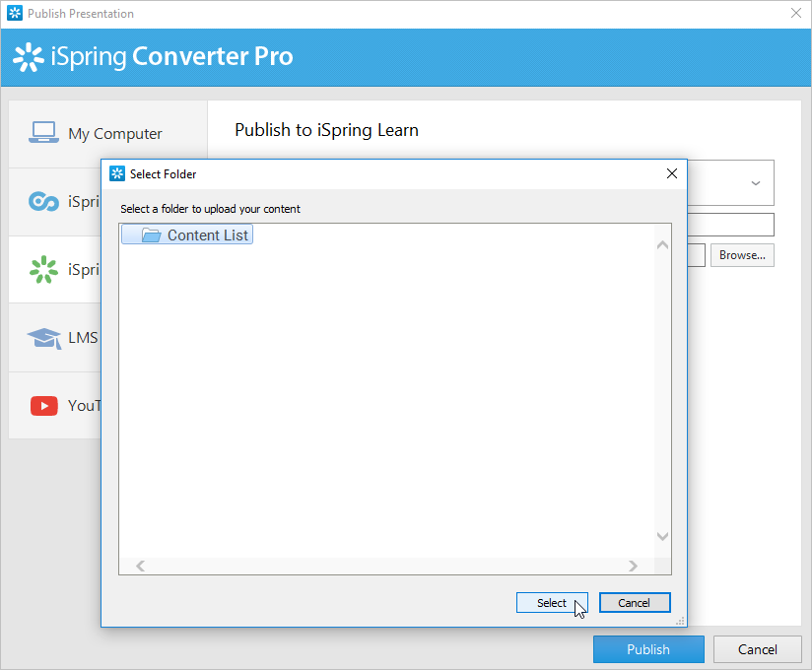Close the Publish Presentation window
The image size is (812, 670).
pos(796,13)
